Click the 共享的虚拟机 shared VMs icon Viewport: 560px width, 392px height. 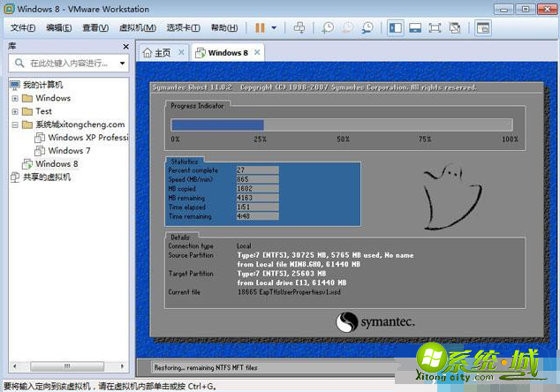tap(15, 177)
